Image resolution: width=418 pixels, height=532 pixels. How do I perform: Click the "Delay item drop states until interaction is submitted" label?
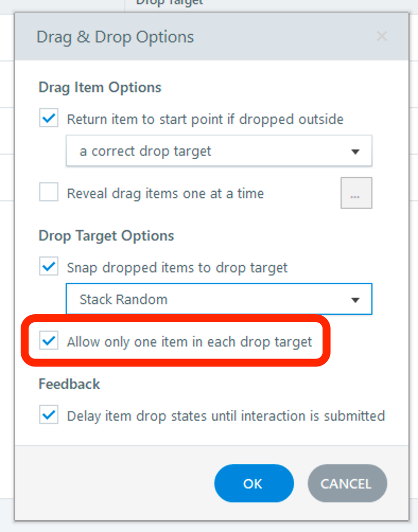pyautogui.click(x=226, y=416)
